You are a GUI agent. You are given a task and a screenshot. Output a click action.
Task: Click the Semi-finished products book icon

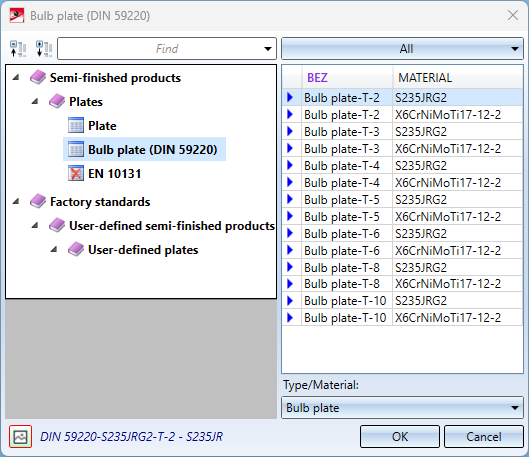coord(38,78)
